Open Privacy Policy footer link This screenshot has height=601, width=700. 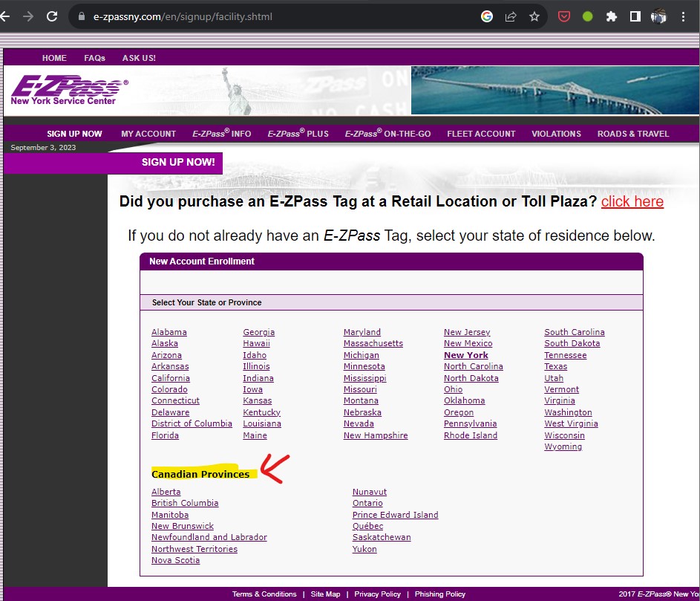(x=377, y=594)
